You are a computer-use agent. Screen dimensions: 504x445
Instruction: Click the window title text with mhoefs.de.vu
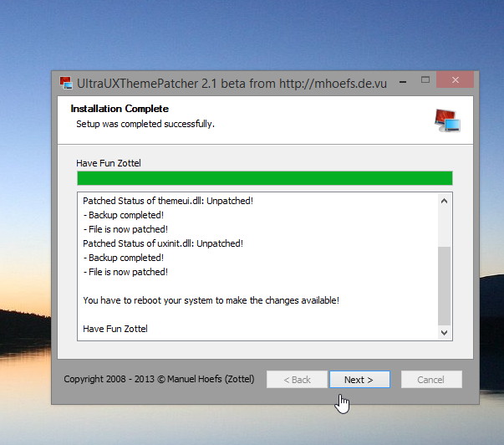click(232, 84)
